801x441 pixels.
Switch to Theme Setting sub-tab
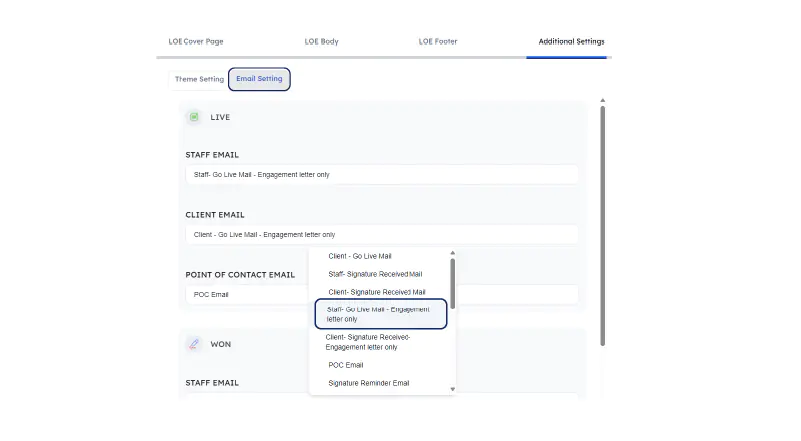pyautogui.click(x=199, y=79)
